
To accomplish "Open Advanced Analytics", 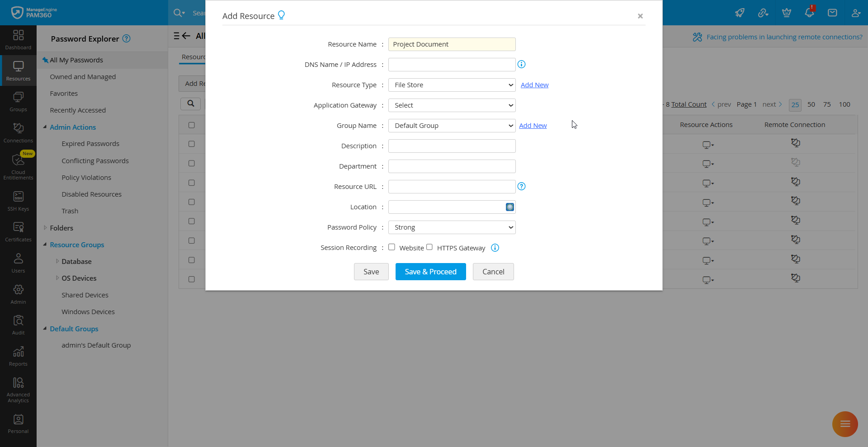I will (18, 389).
